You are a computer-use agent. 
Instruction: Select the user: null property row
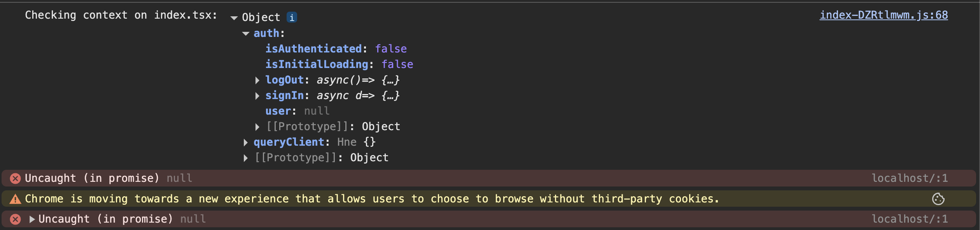click(x=297, y=111)
